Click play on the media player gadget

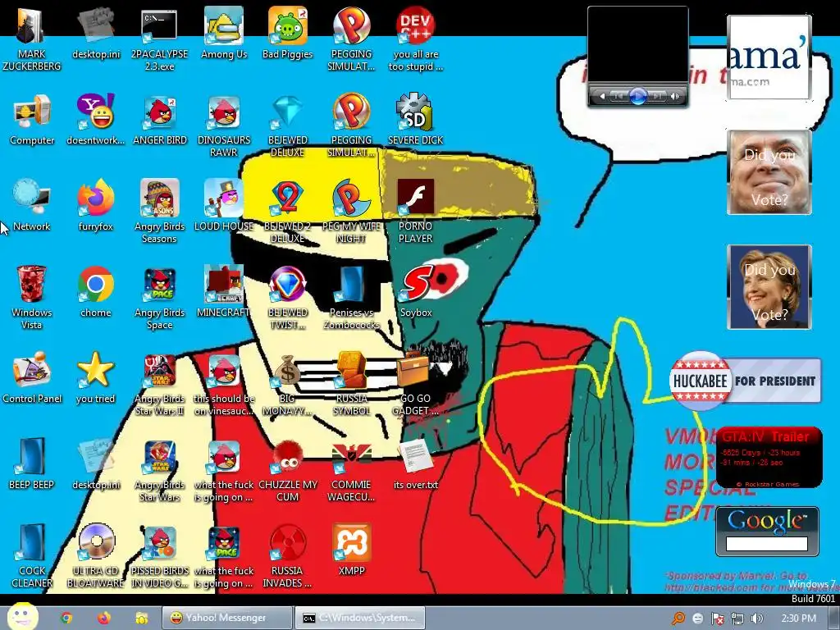point(638,96)
